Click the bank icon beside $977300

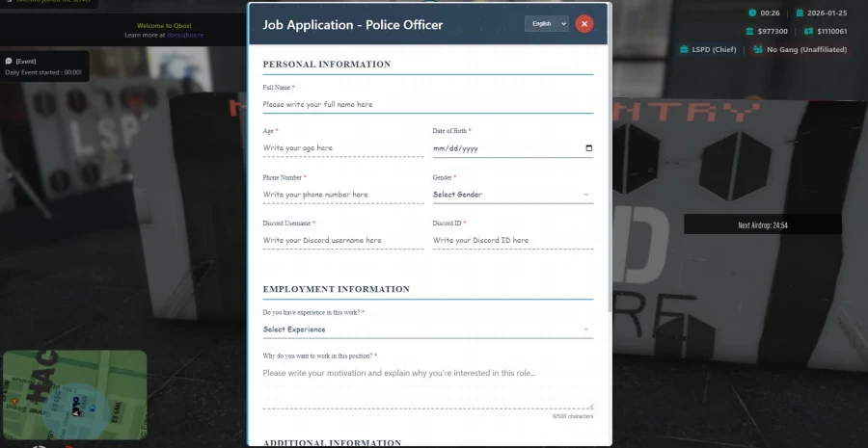tap(750, 32)
